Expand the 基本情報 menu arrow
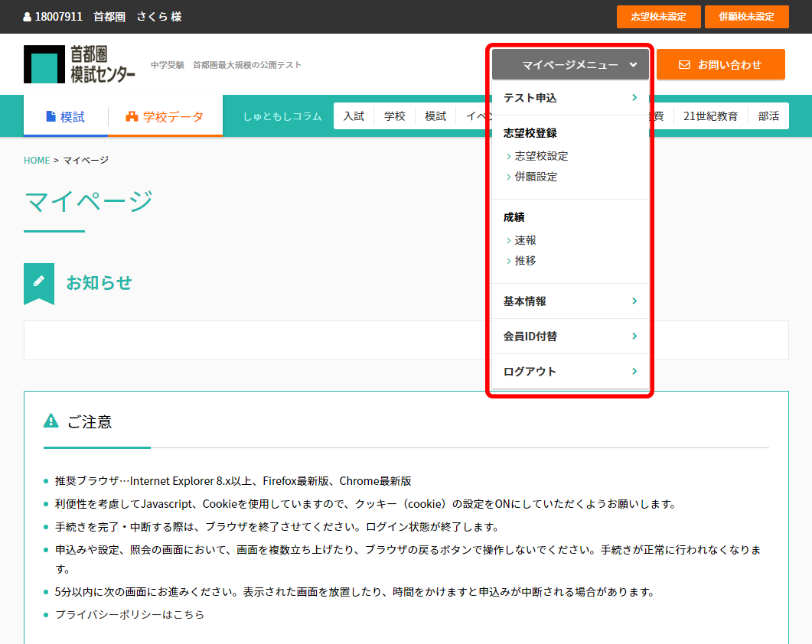 click(x=634, y=301)
